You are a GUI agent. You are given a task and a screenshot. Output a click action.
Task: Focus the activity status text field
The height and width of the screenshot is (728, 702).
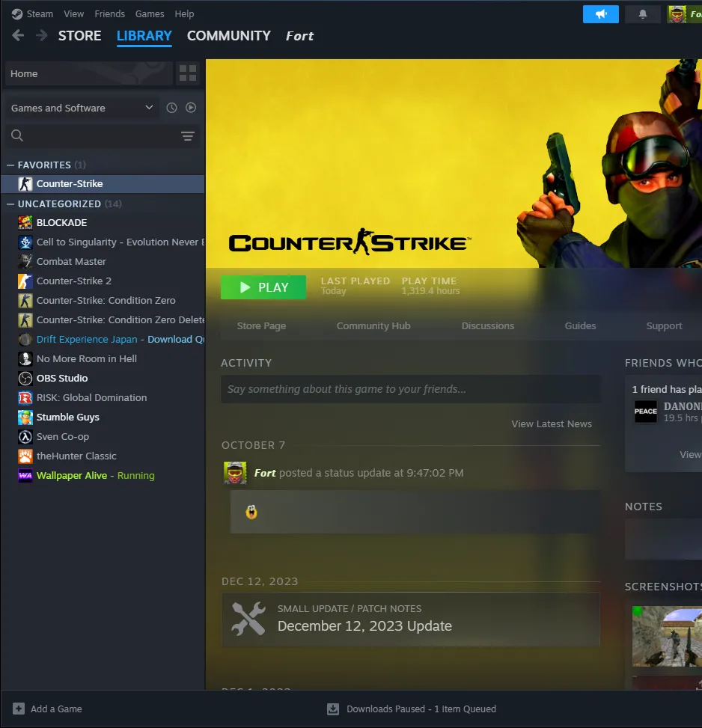(x=410, y=389)
